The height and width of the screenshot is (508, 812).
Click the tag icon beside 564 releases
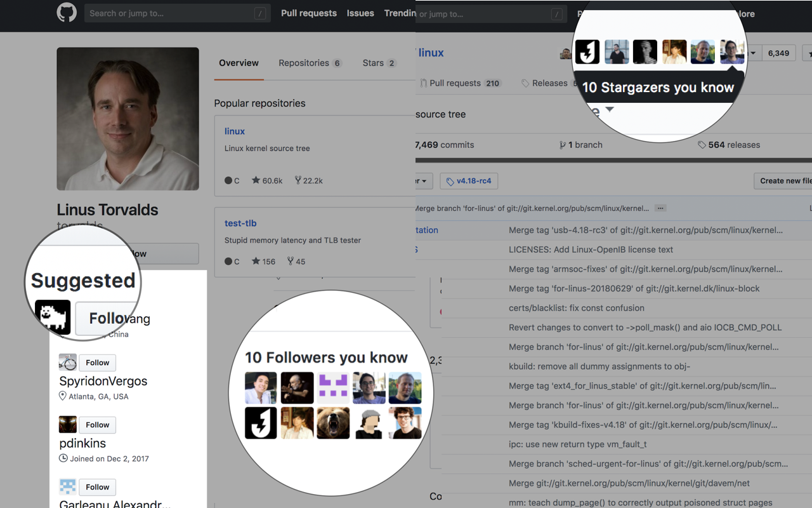point(702,145)
